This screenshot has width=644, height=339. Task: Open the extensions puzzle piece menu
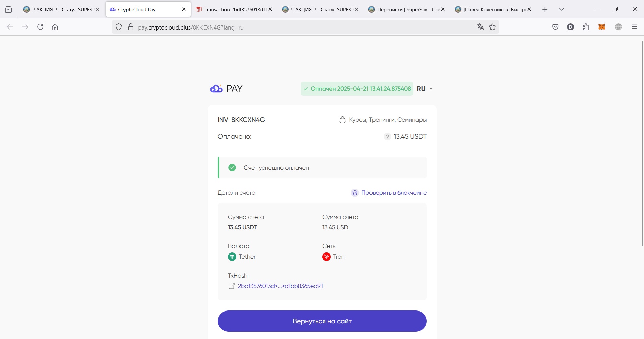point(586,27)
